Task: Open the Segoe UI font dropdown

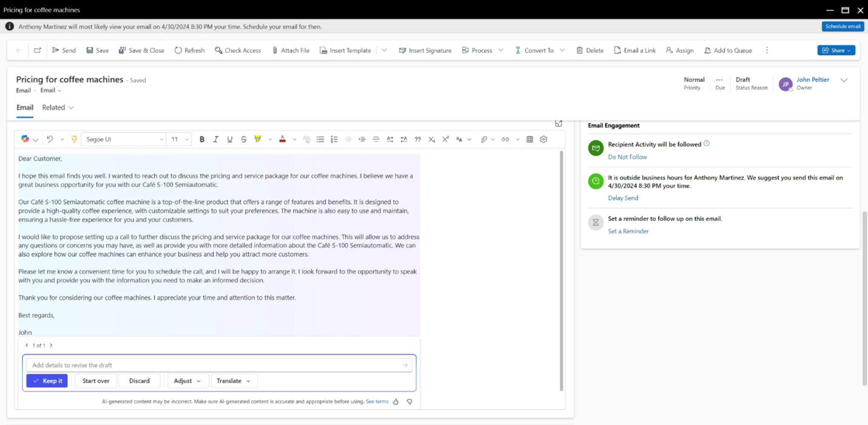Action: click(x=124, y=140)
